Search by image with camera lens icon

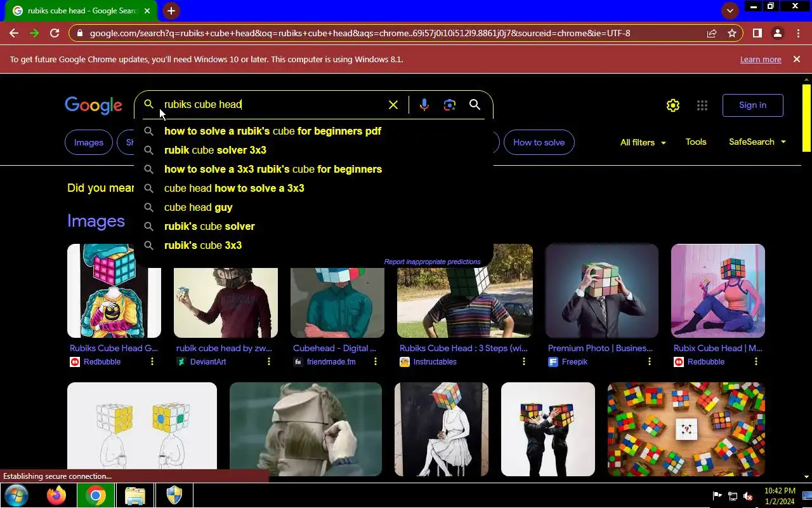pos(450,105)
